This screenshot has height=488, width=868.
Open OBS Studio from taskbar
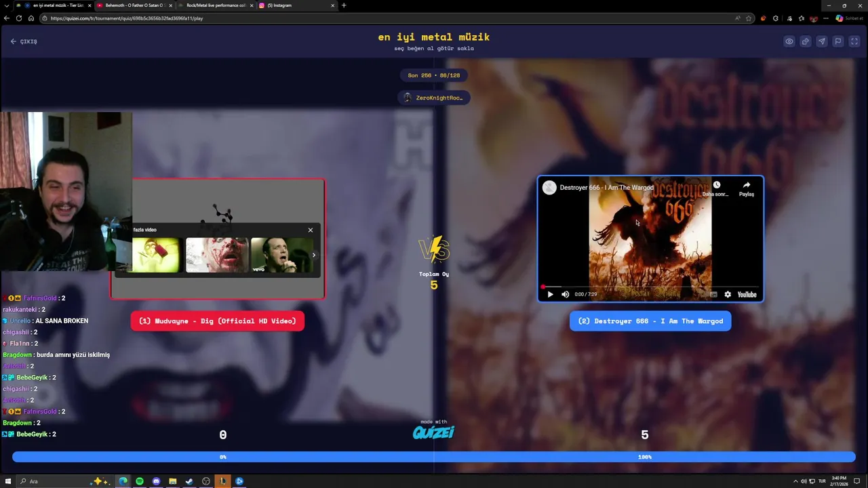[206, 481]
